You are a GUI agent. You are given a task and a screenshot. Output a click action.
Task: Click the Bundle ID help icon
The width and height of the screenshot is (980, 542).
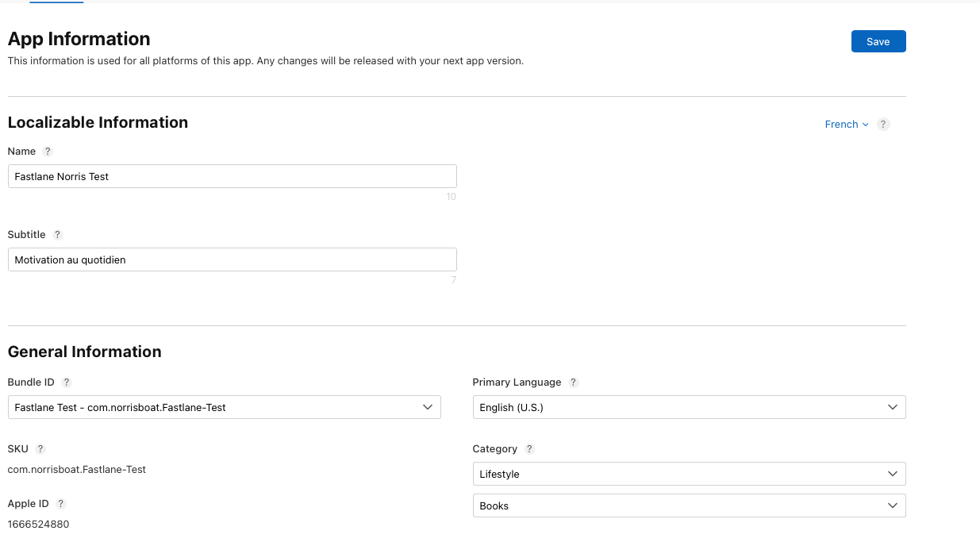tap(67, 382)
